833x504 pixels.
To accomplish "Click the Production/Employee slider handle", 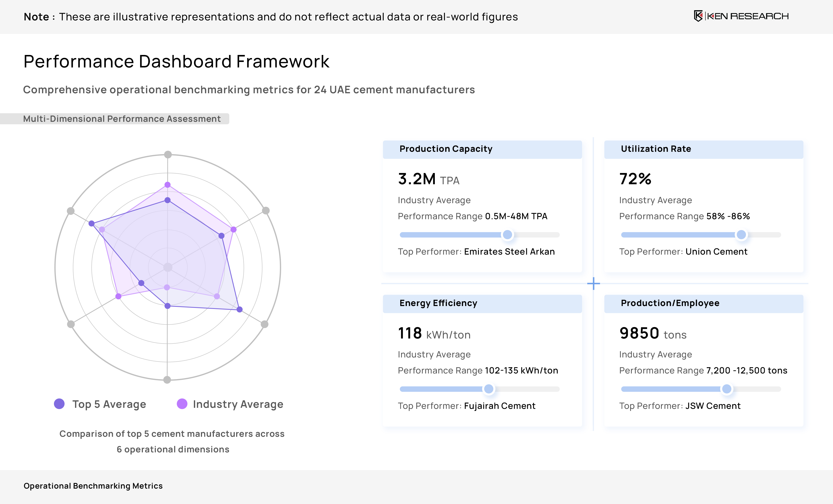I will (x=727, y=389).
